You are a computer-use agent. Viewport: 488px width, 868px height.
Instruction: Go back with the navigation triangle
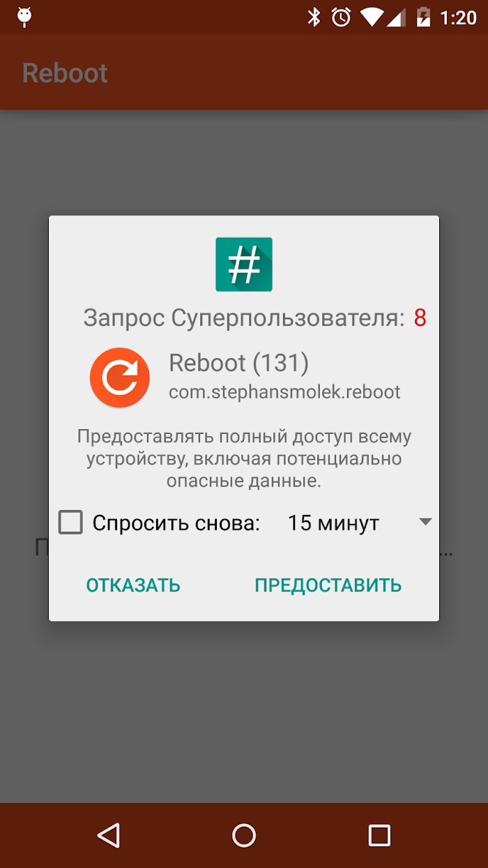click(x=109, y=835)
